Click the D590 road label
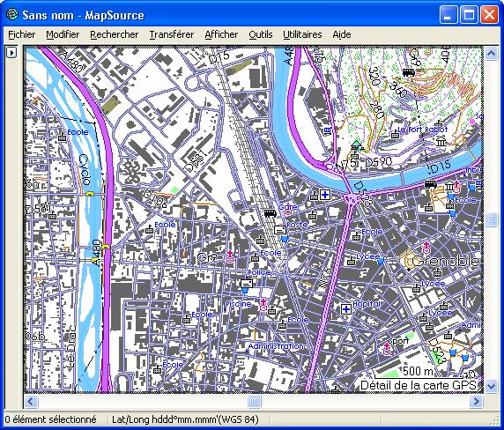Screen dimensions: 504x430 pyautogui.click(x=378, y=161)
